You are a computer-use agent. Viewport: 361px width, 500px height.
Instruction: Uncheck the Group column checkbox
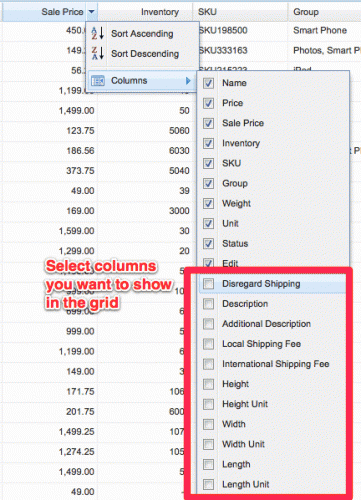coord(209,183)
